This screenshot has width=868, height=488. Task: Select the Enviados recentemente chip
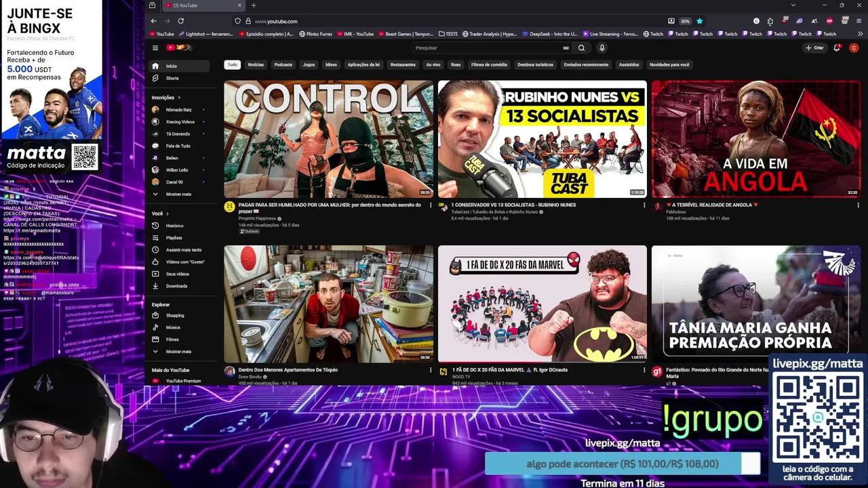586,64
